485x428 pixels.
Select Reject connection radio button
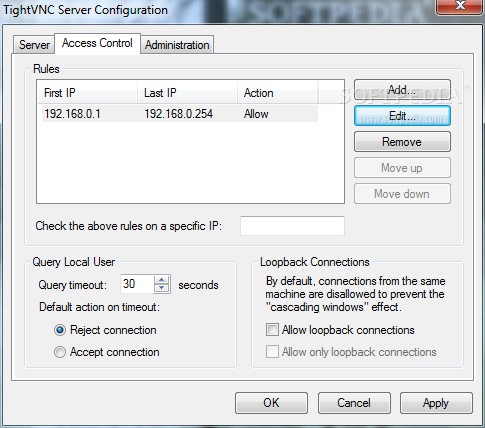(x=60, y=330)
